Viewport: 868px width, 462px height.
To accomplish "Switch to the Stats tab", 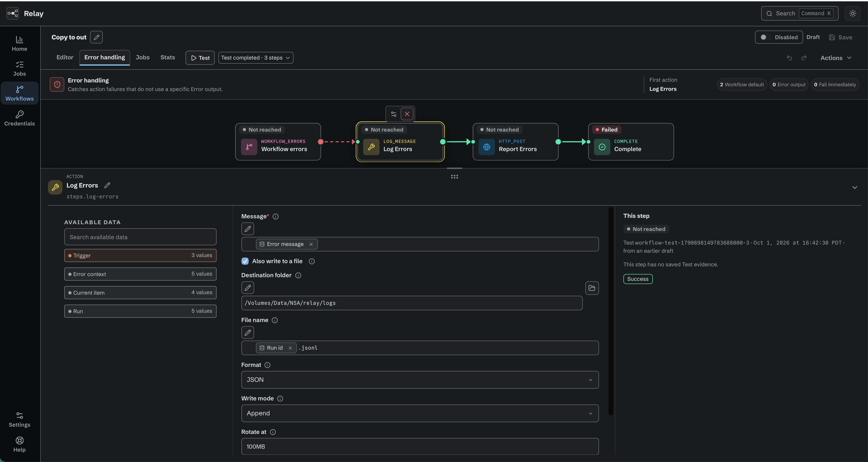I will pyautogui.click(x=167, y=57).
